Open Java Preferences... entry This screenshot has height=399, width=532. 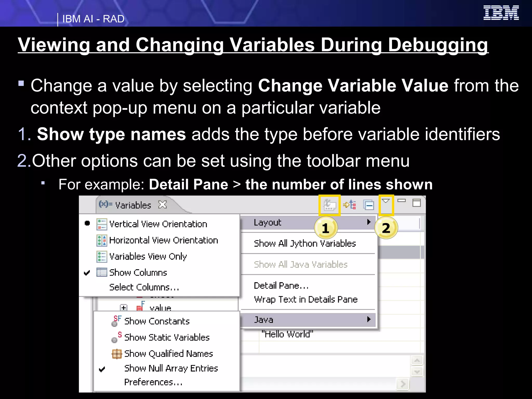click(153, 382)
